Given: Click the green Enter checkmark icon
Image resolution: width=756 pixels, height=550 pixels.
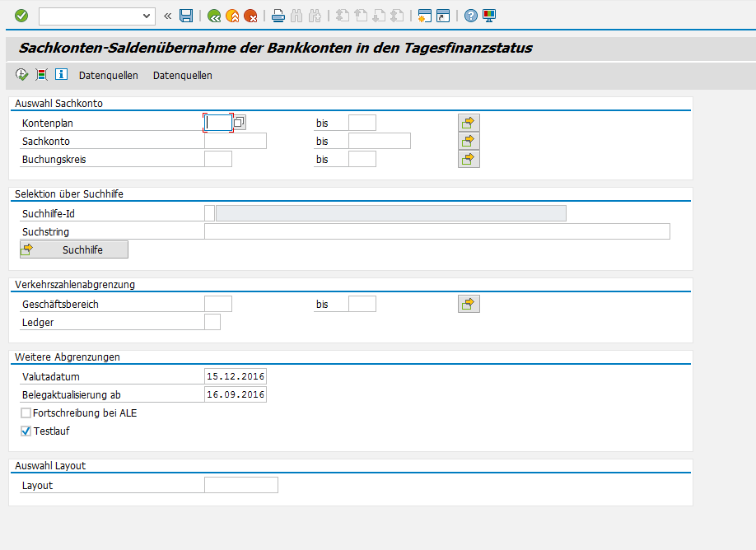Looking at the screenshot, I should pyautogui.click(x=21, y=16).
